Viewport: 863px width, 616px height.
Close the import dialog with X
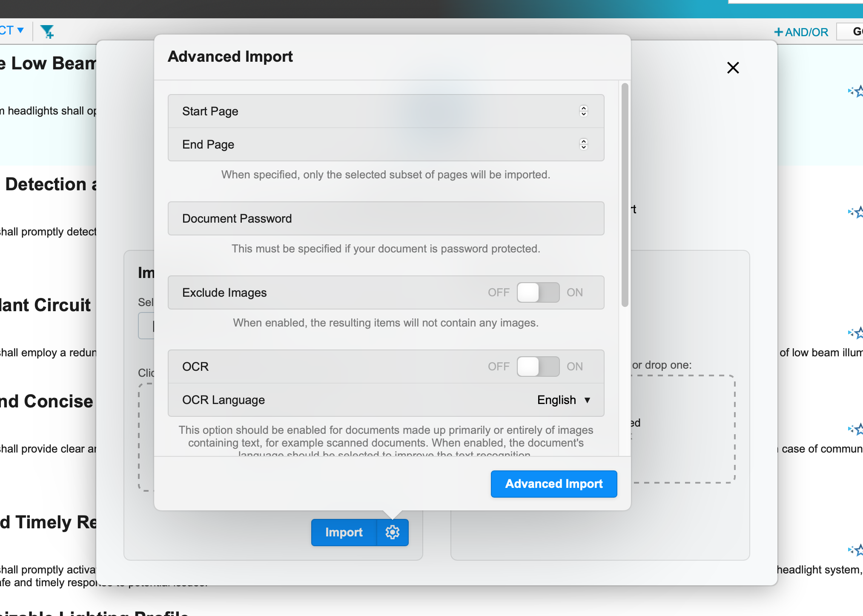(733, 68)
